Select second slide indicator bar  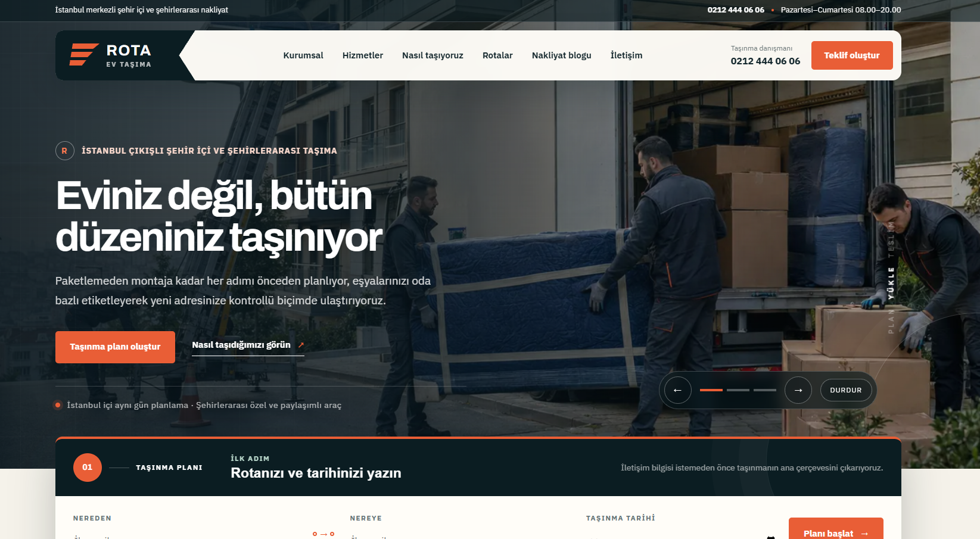point(738,390)
